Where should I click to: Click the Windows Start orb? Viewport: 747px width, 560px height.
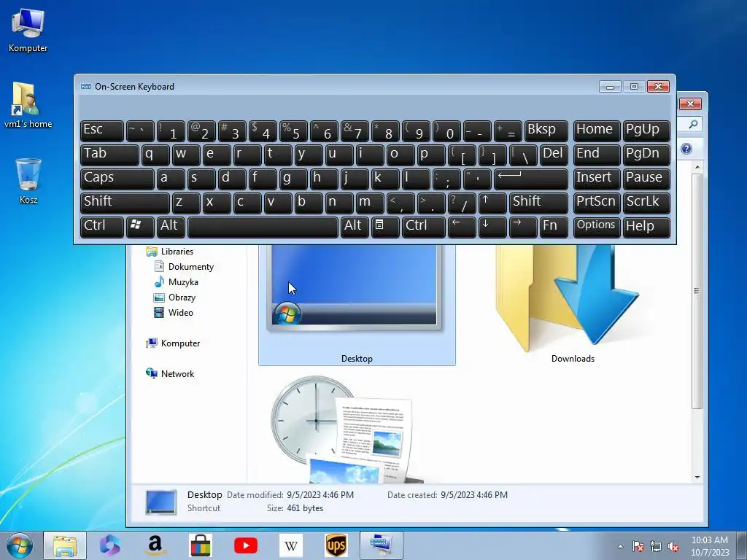click(20, 545)
